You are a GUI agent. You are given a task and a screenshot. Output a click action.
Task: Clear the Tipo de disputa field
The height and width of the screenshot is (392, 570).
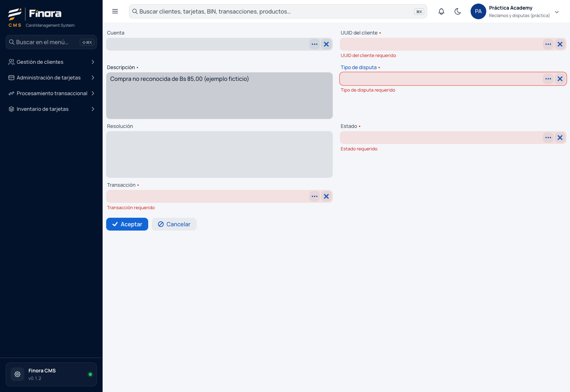pos(560,79)
